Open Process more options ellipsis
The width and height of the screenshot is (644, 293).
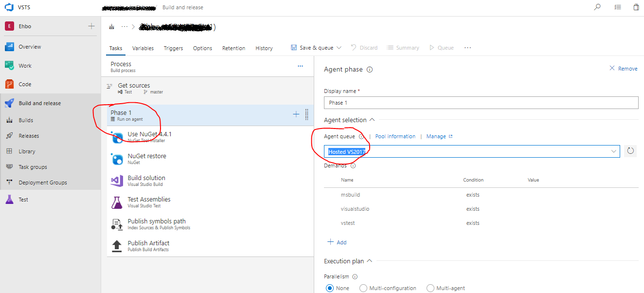coord(300,66)
